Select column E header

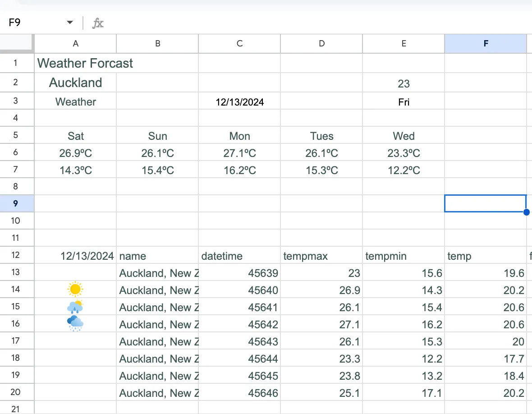[x=404, y=43]
